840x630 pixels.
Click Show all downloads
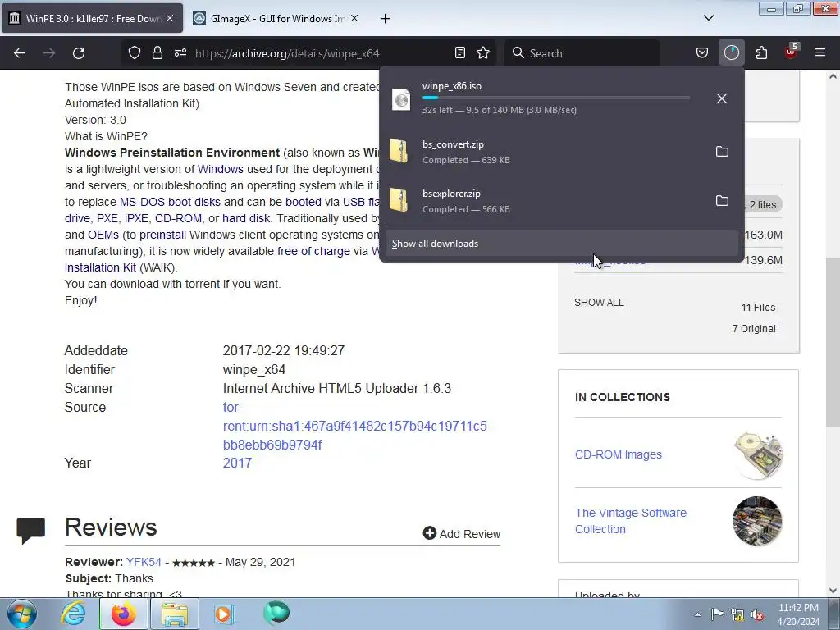561,243
